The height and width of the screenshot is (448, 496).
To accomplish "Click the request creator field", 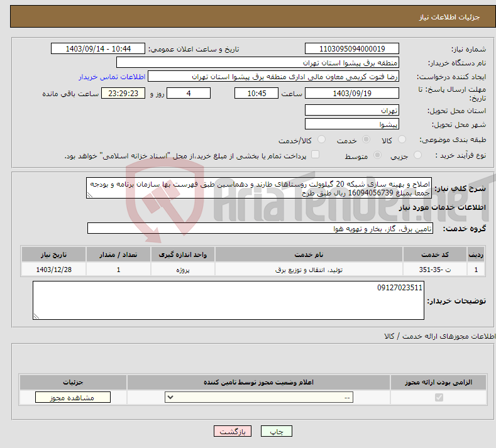I will [273, 76].
